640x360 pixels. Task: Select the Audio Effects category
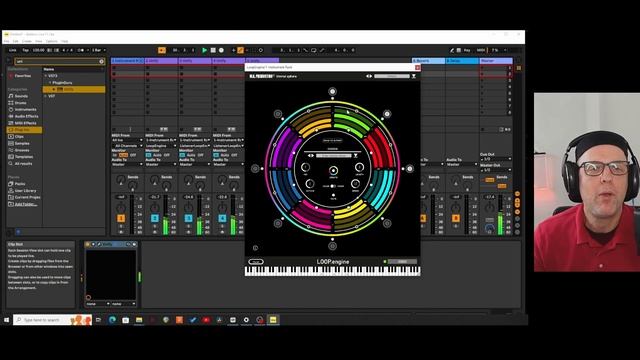click(x=27, y=116)
